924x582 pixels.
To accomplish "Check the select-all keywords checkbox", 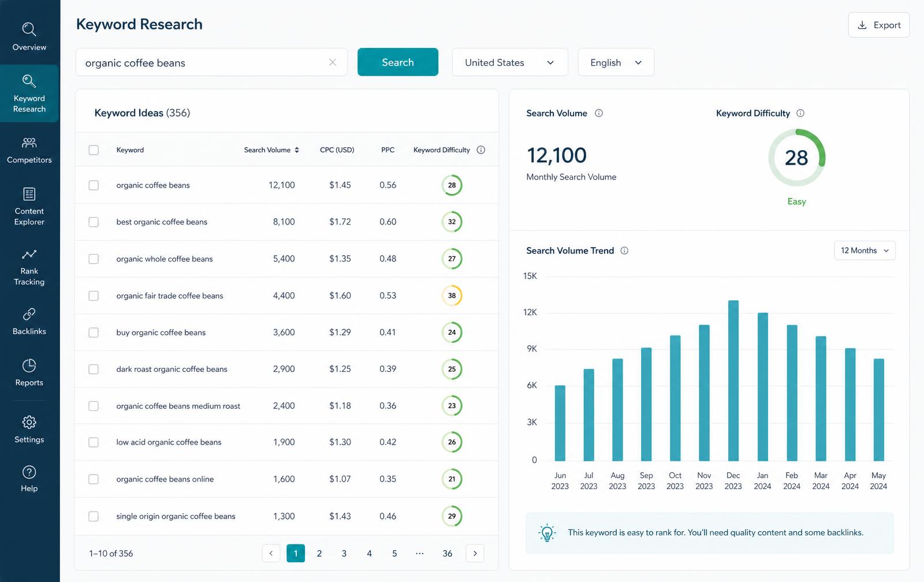I will [94, 150].
